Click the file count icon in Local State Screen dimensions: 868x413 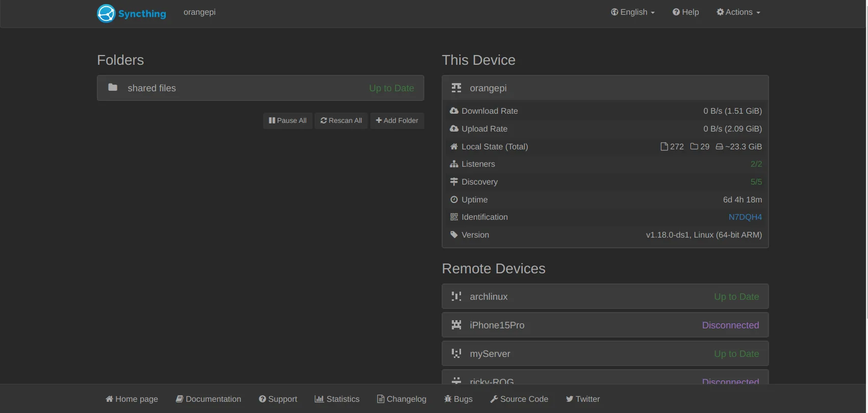(664, 147)
